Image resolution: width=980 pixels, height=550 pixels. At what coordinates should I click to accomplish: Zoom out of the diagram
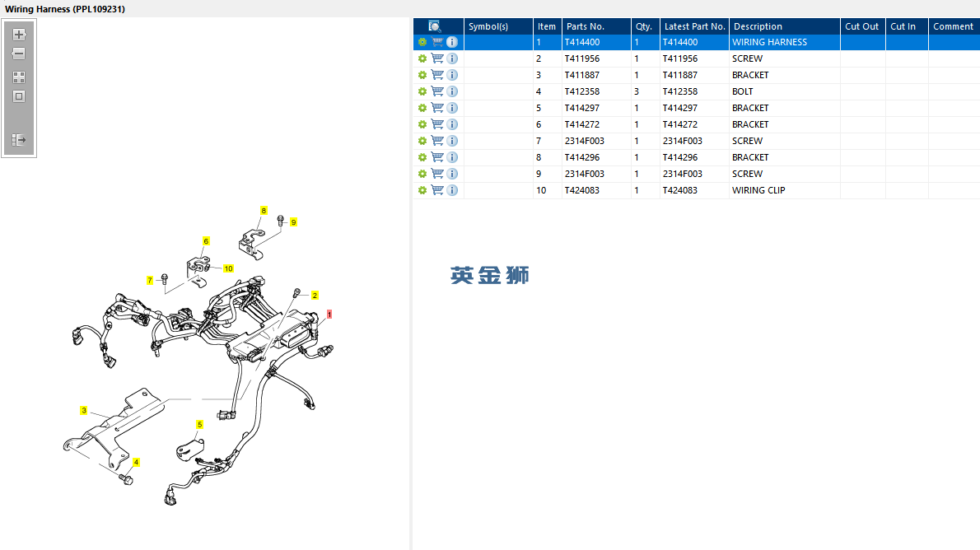pos(19,54)
